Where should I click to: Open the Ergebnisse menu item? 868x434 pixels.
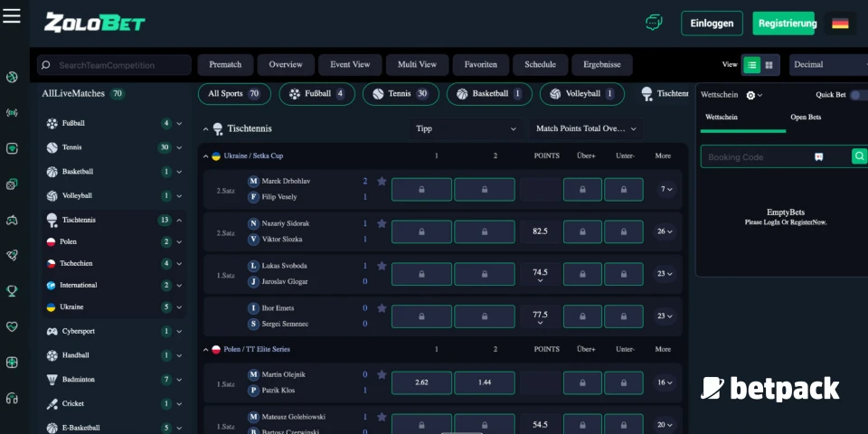tap(601, 65)
